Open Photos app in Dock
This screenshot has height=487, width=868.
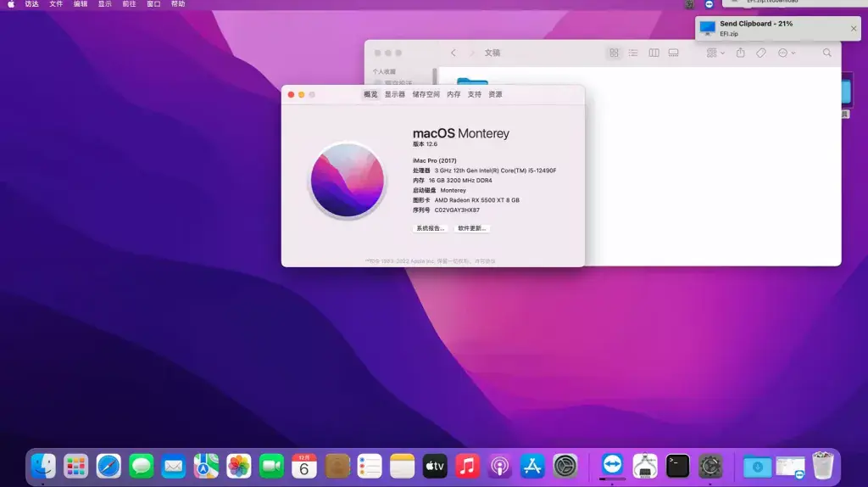pos(238,466)
